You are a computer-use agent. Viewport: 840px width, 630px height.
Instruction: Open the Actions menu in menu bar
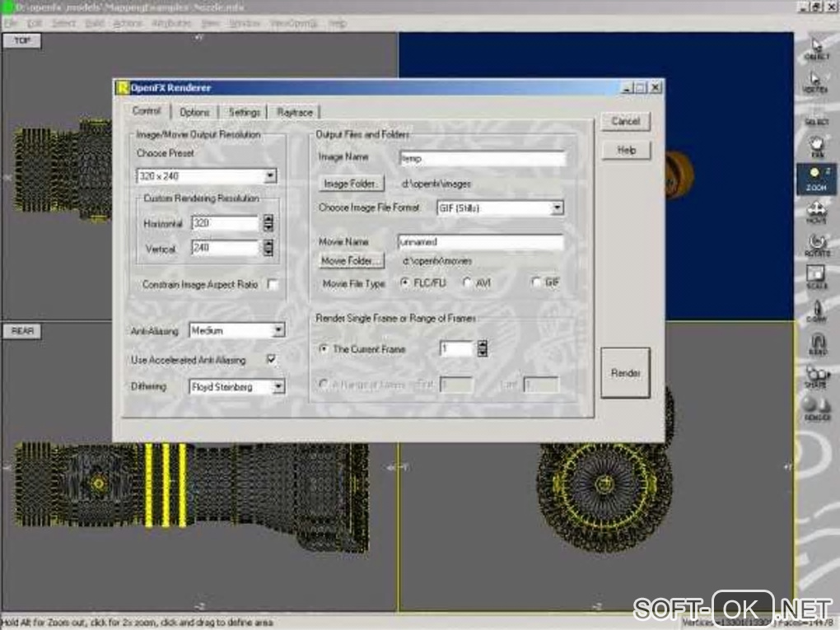coord(128,23)
